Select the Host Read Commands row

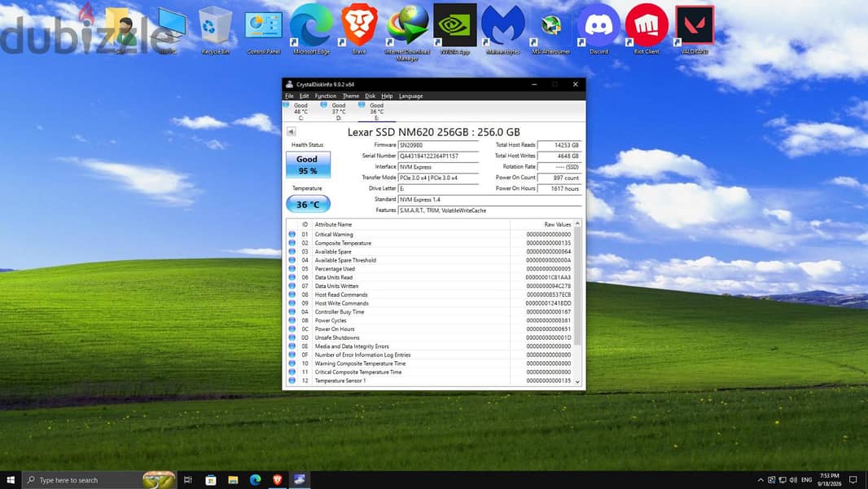[430, 294]
